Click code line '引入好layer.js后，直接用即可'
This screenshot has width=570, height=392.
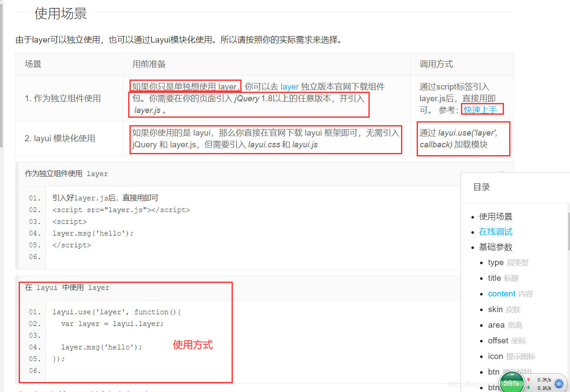[x=106, y=198]
